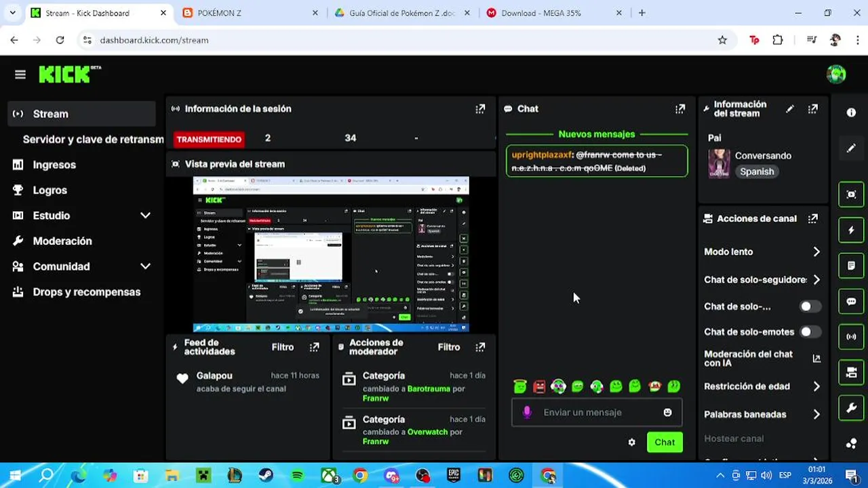The image size is (868, 488).
Task: Pop out the Acciones de canal panel
Action: (813, 218)
